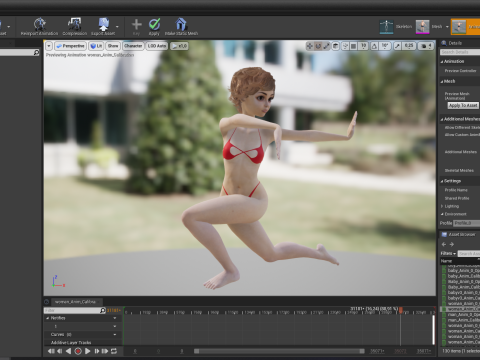Image resolution: width=480 pixels, height=360 pixels.
Task: Jump to the start of animation
Action: pos(51,351)
